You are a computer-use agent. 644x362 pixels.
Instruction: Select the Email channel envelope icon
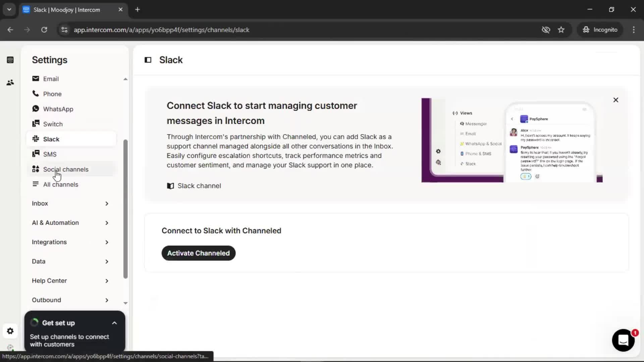tap(36, 79)
